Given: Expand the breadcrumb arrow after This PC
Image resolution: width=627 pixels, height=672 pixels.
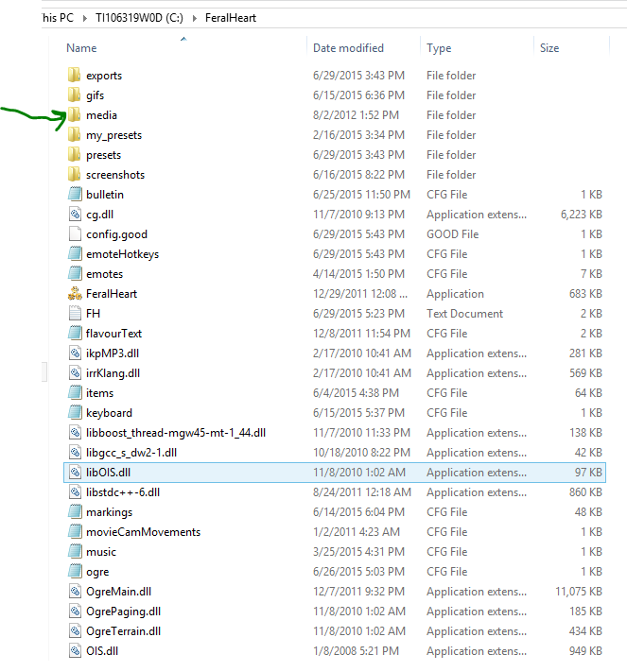Looking at the screenshot, I should [x=84, y=18].
